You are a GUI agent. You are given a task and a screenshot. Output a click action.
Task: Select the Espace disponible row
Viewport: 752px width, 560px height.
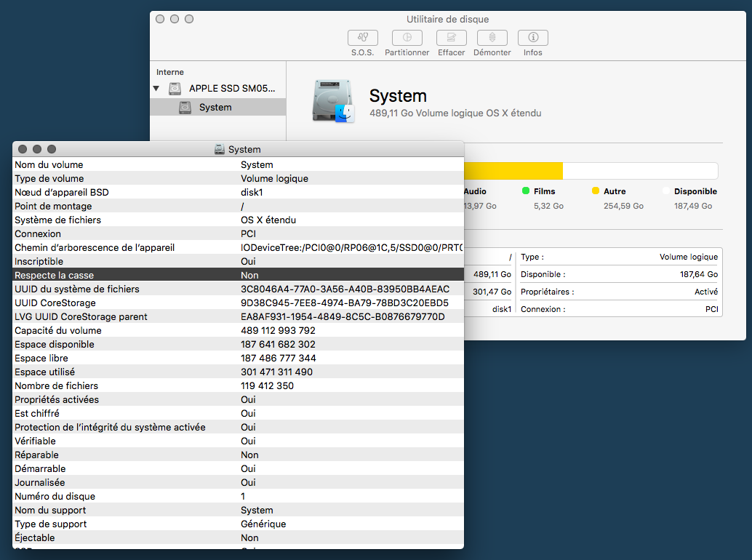[238, 344]
